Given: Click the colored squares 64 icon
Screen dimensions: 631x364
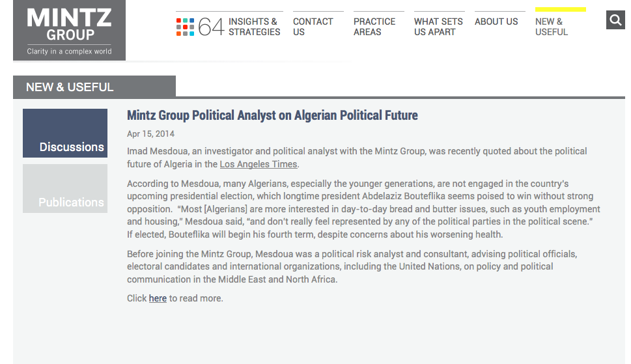Looking at the screenshot, I should coord(185,27).
